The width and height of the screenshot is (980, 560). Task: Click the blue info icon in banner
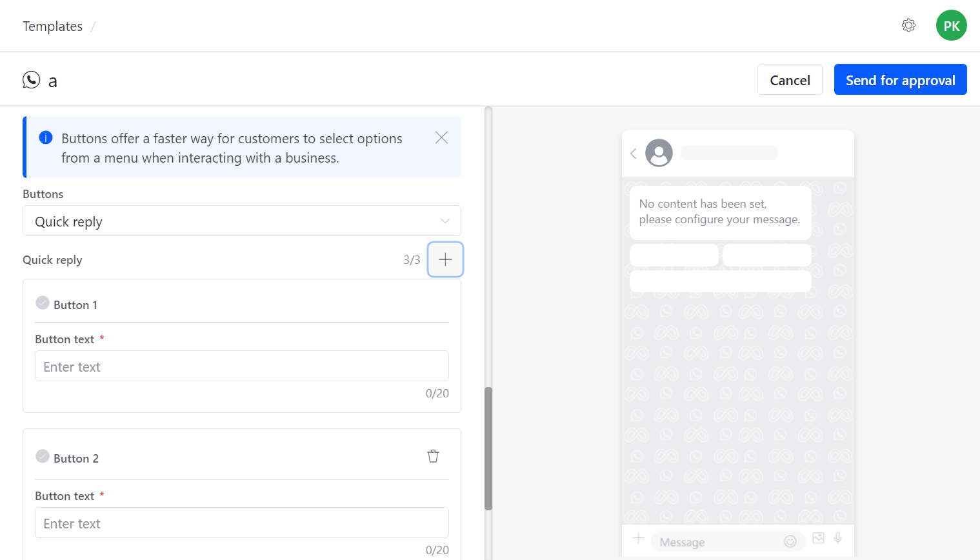coord(46,137)
